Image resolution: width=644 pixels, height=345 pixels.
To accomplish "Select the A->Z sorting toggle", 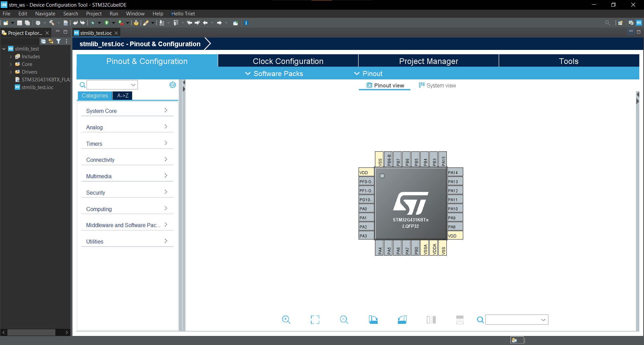I will [x=123, y=95].
